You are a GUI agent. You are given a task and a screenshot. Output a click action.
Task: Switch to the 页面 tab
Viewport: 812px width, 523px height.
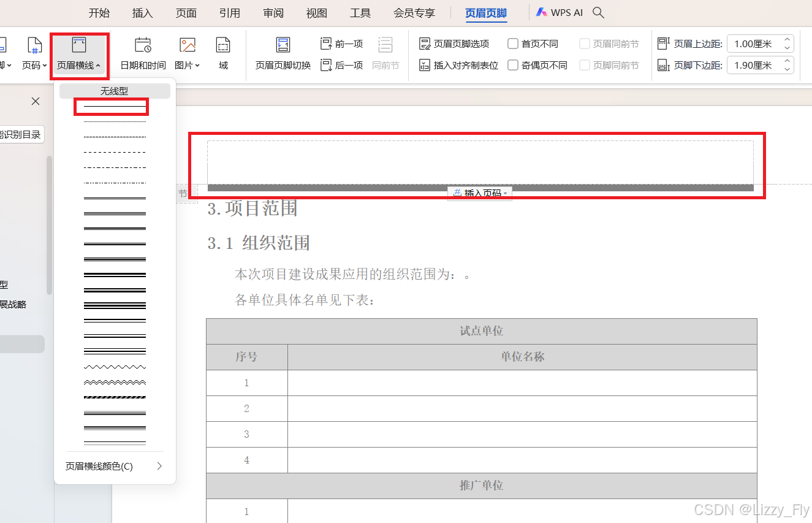pos(186,13)
